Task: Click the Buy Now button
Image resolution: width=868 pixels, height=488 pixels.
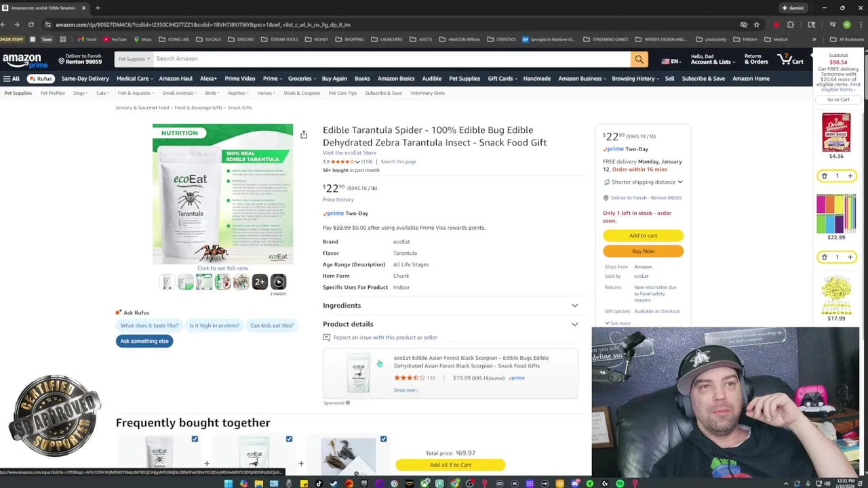Action: (x=643, y=251)
